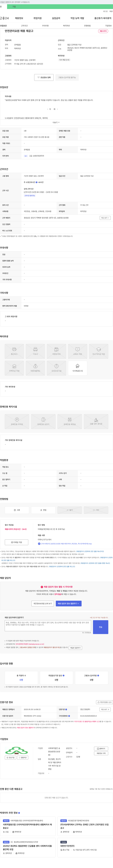Open the 실업급여 main menu

point(56,18)
